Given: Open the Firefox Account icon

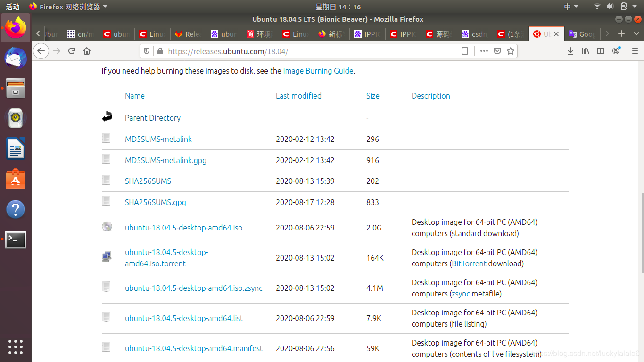Looking at the screenshot, I should pos(616,50).
